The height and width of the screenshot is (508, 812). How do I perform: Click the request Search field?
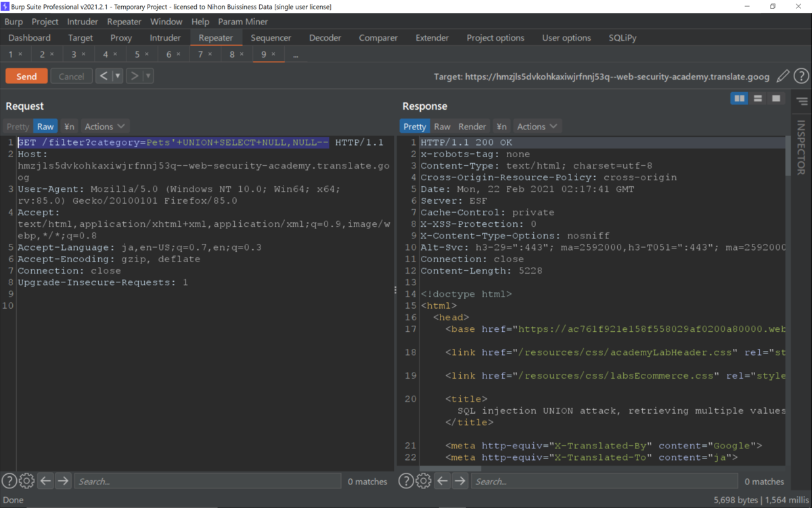tap(207, 481)
